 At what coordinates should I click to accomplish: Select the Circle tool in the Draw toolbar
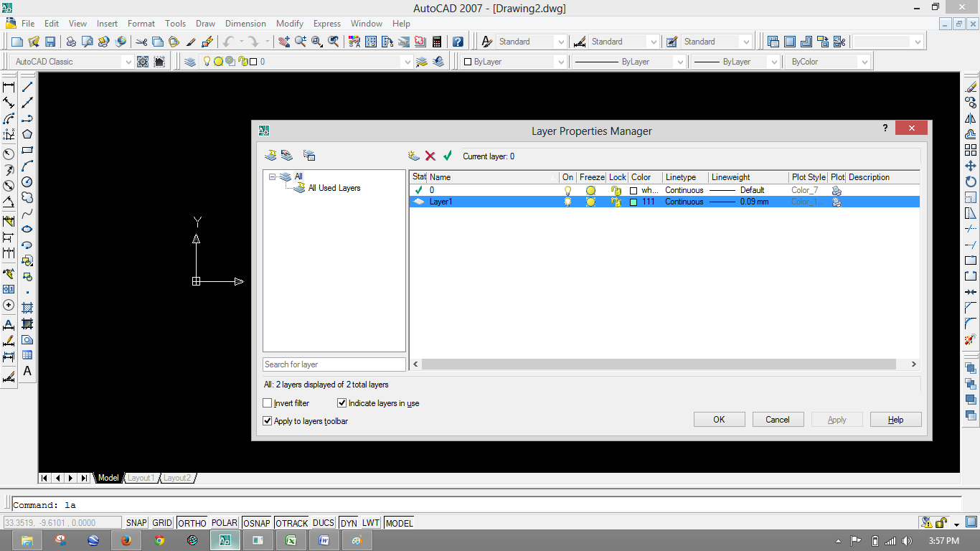[x=27, y=182]
